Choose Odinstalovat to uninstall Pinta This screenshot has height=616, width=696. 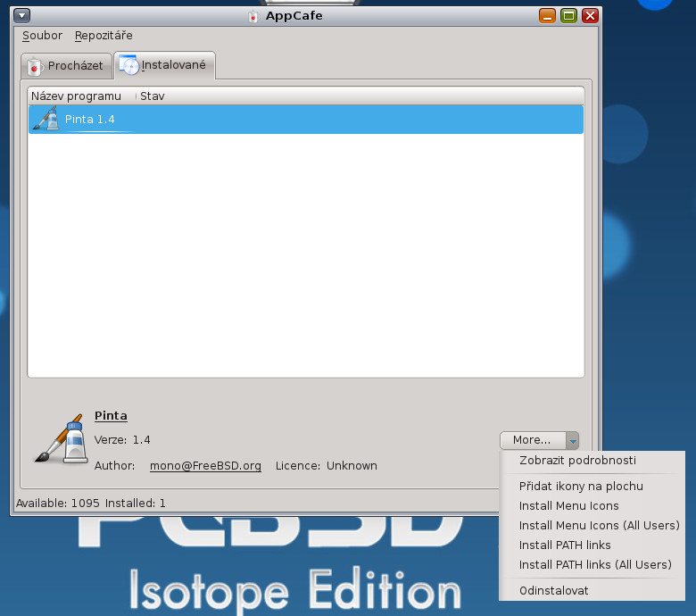[x=553, y=590]
